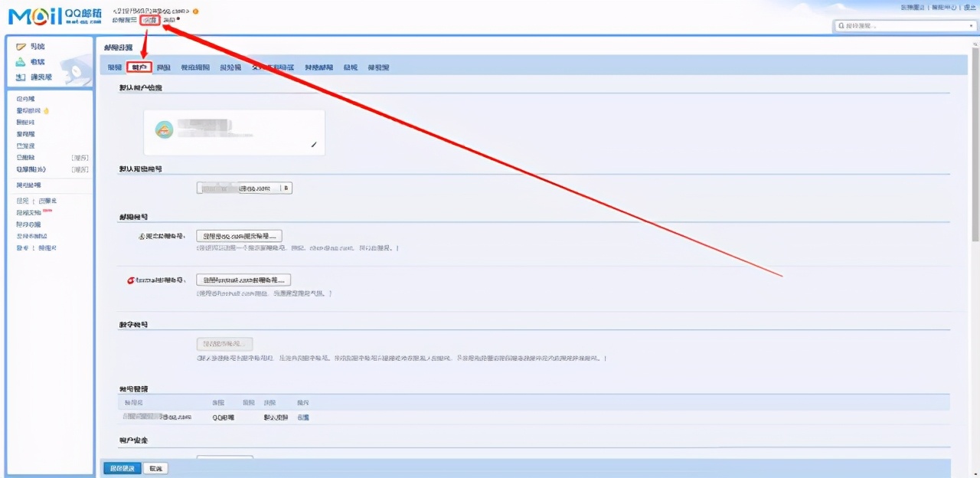980x478 pixels.
Task: Click the feedback (反馈建议) link at top right
Action: coord(912,7)
